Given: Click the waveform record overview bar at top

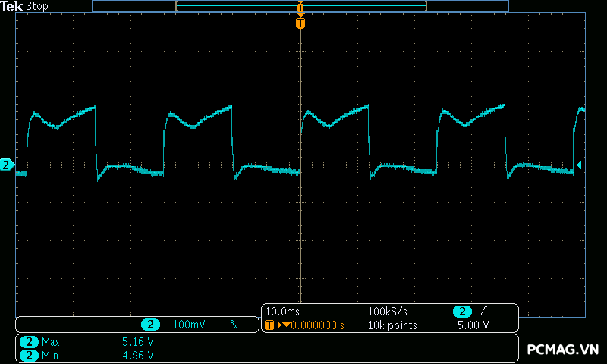Looking at the screenshot, I should [x=300, y=6].
